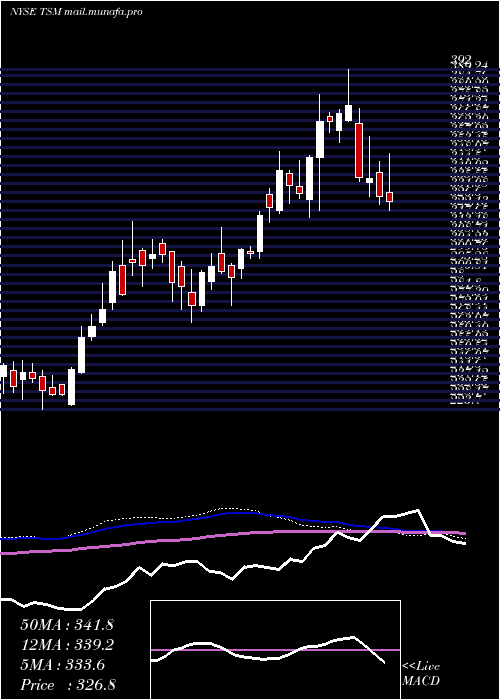
Task: Select the 5MA : 333.6 value
Action: (62, 665)
